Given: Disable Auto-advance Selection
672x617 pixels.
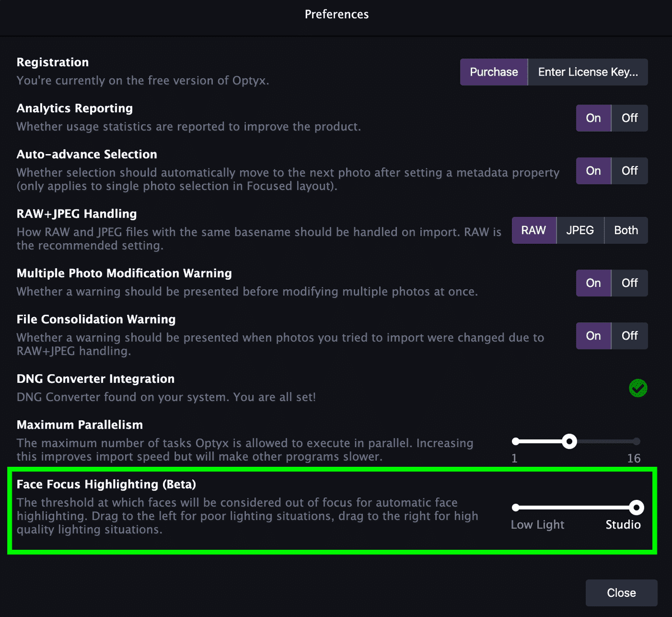Looking at the screenshot, I should pos(629,171).
